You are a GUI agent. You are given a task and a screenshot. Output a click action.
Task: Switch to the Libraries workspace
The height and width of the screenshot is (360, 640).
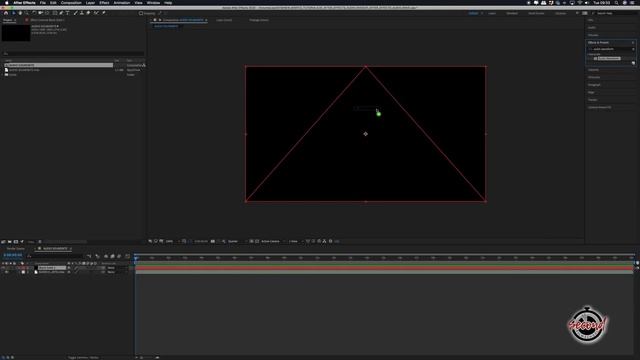560,13
